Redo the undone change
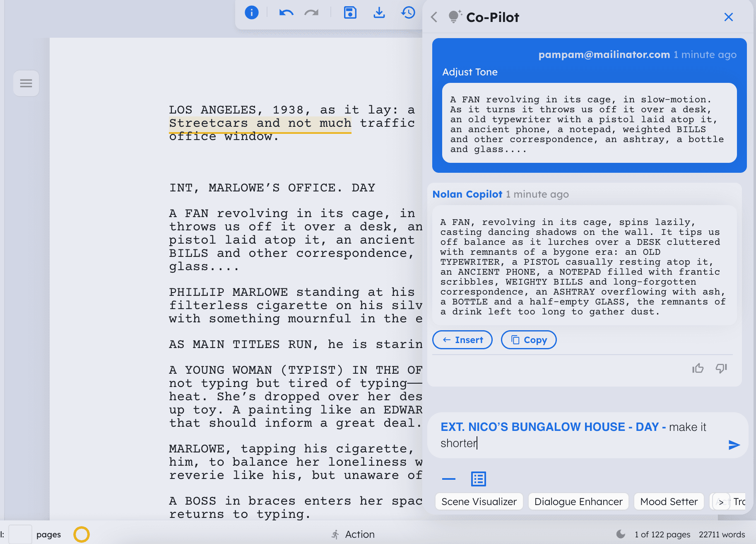This screenshot has height=544, width=756. point(312,13)
